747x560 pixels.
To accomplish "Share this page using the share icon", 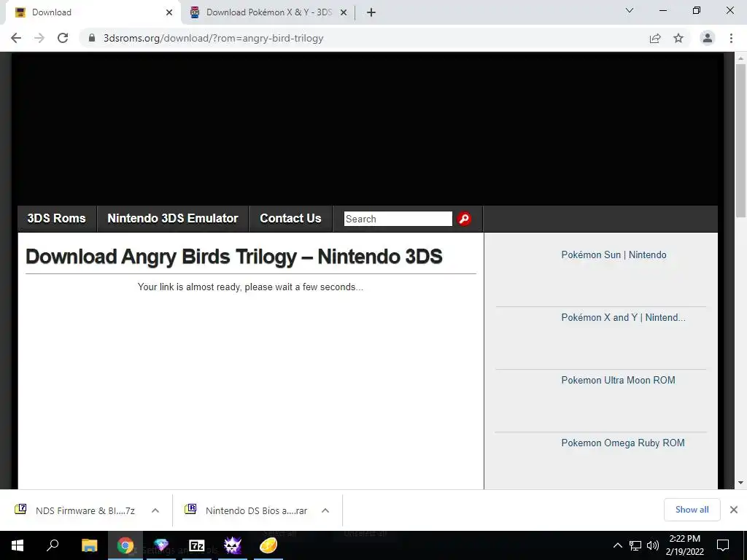I will (x=655, y=38).
